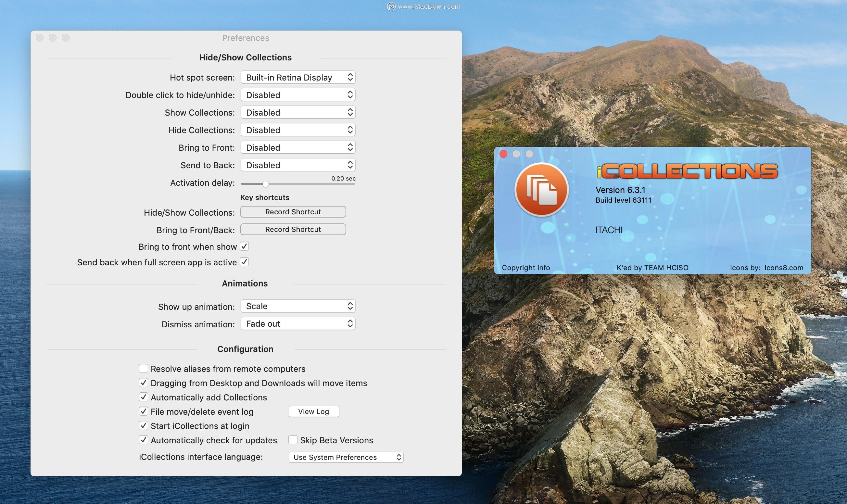Click Copyright info in About window
The image size is (847, 504).
pos(526,268)
